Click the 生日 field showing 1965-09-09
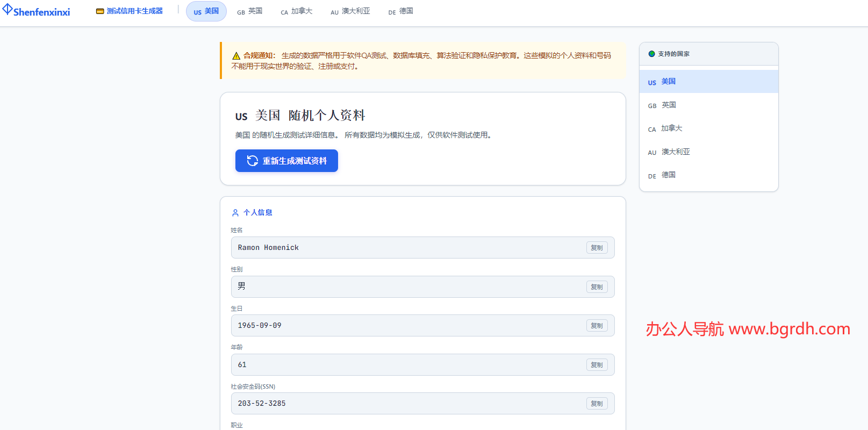Image resolution: width=868 pixels, height=430 pixels. tap(423, 326)
